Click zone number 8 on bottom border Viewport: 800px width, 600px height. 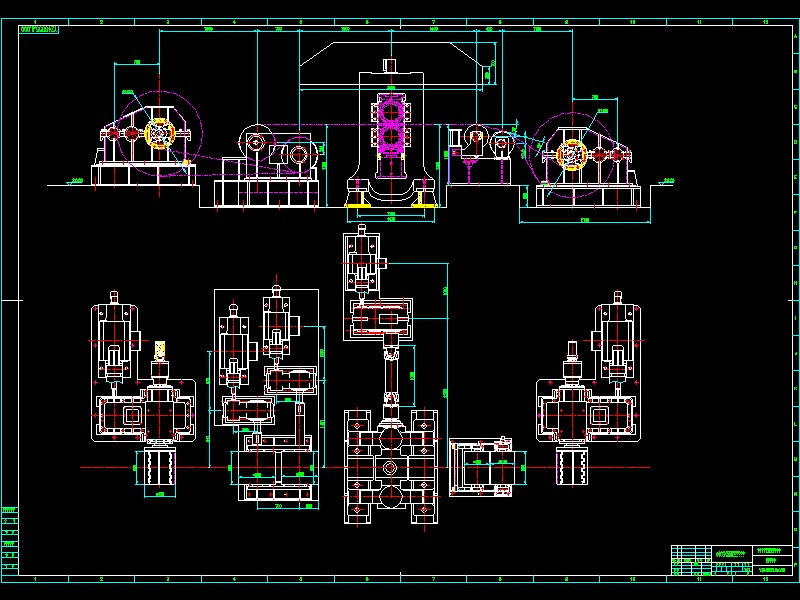click(x=500, y=579)
